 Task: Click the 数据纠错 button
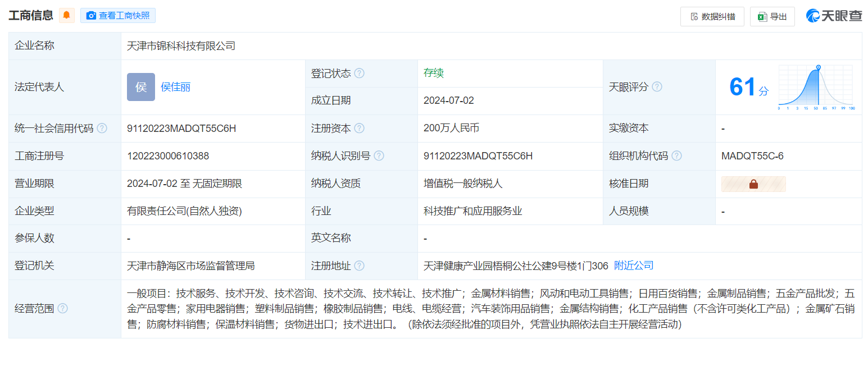coord(712,16)
